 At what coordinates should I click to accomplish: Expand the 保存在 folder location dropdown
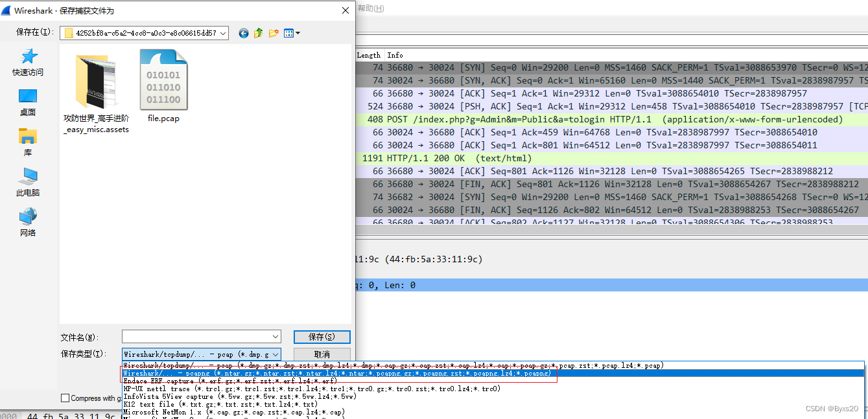click(x=223, y=33)
